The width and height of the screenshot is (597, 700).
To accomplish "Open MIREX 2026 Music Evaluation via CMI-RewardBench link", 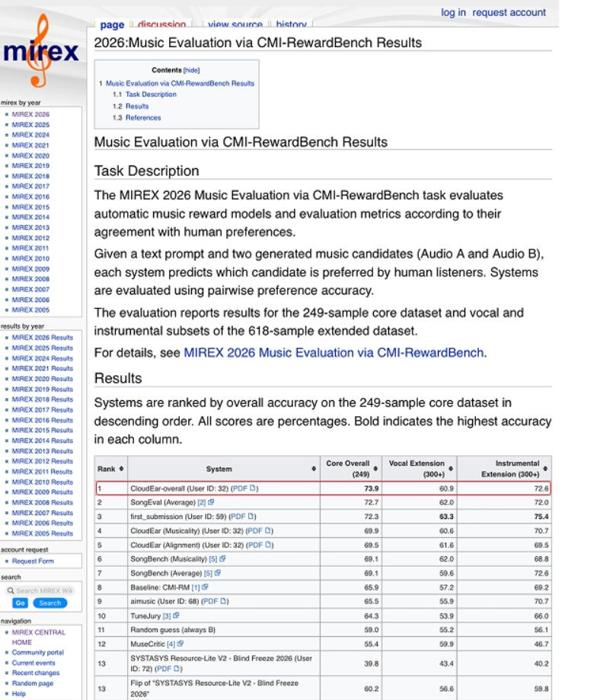I will [x=334, y=353].
